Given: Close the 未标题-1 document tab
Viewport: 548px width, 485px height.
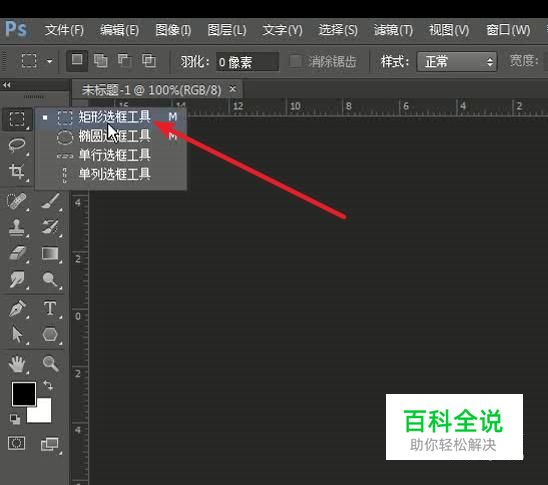Looking at the screenshot, I should pos(232,89).
